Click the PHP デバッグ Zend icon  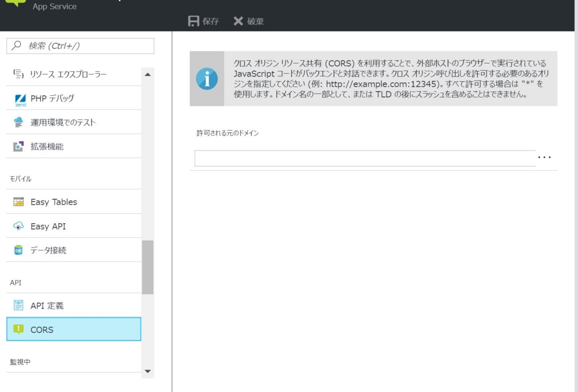pos(20,100)
